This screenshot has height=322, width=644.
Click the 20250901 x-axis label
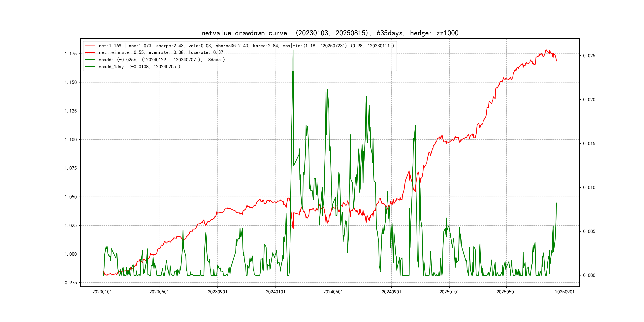(x=565, y=292)
